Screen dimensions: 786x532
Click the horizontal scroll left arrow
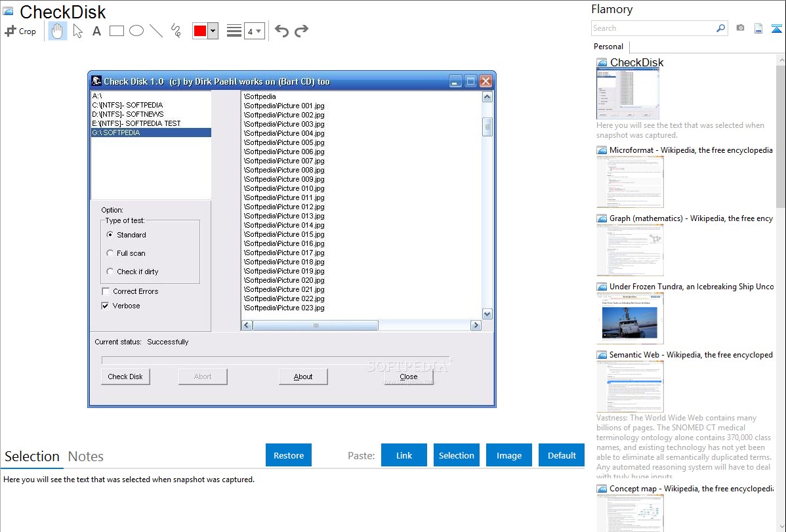[x=247, y=325]
